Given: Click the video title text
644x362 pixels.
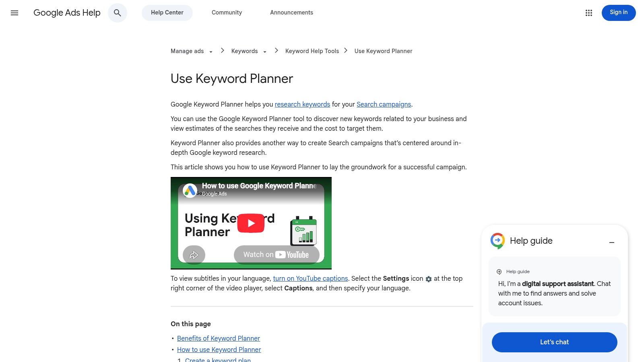Looking at the screenshot, I should 259,186.
